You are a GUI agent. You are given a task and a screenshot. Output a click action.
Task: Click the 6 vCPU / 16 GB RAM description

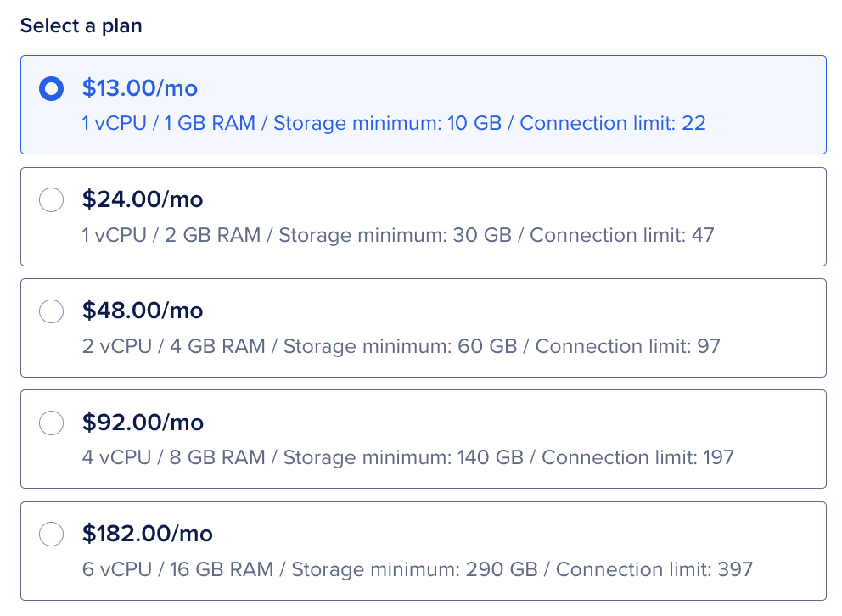(417, 569)
